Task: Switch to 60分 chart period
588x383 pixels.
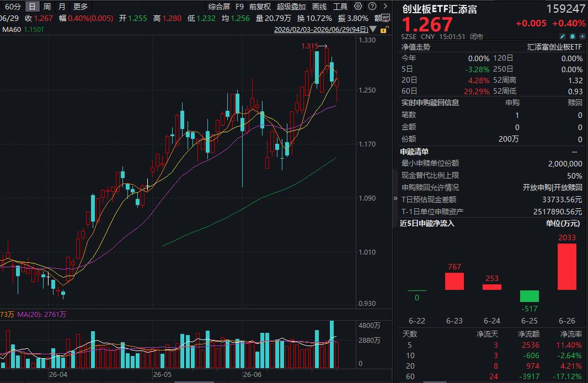Action: (x=13, y=7)
